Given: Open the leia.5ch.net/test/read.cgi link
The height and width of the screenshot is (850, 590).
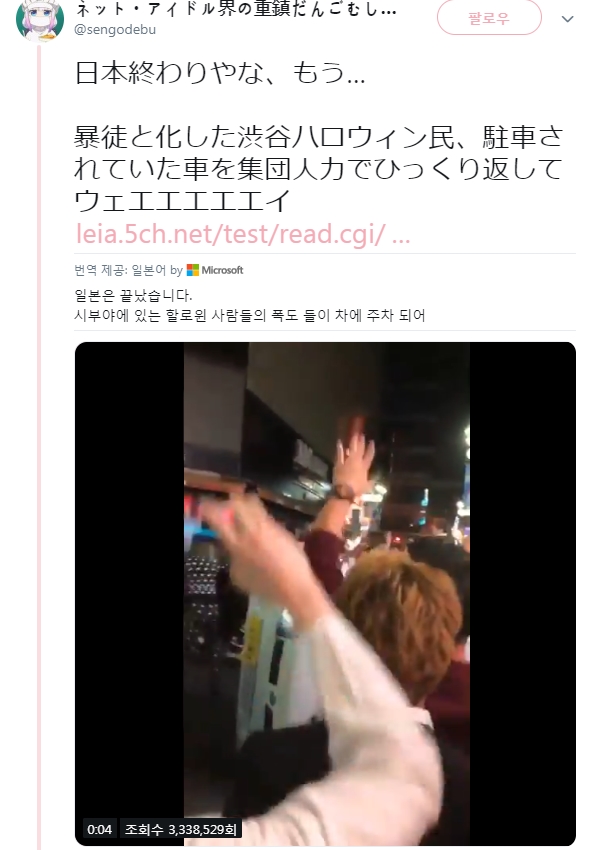Looking at the screenshot, I should 230,234.
